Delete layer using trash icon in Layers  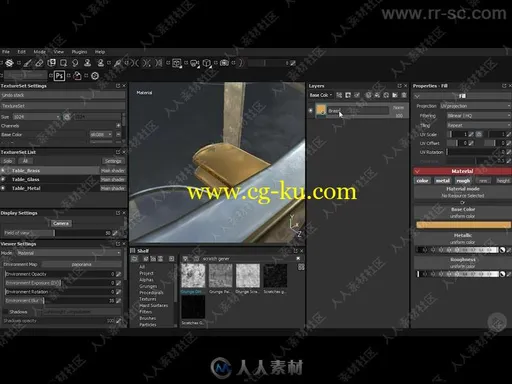[x=404, y=95]
